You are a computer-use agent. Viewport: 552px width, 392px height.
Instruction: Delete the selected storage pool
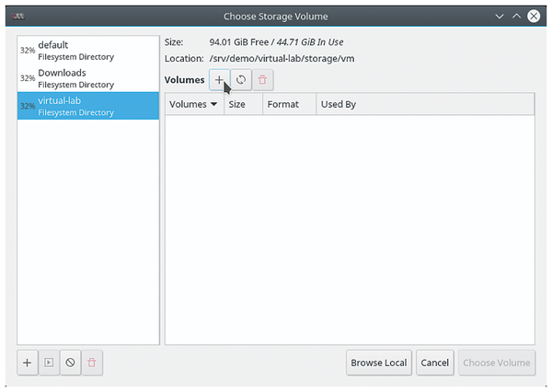click(91, 363)
